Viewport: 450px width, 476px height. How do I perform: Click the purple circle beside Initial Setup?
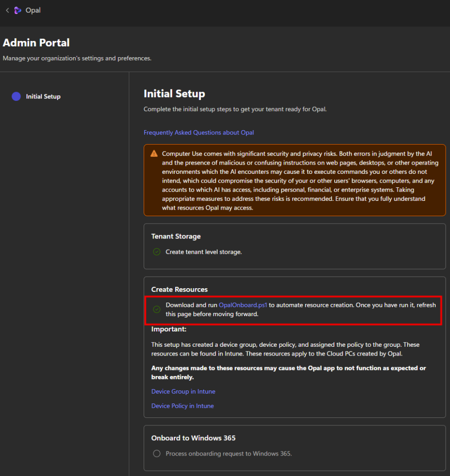click(x=16, y=97)
